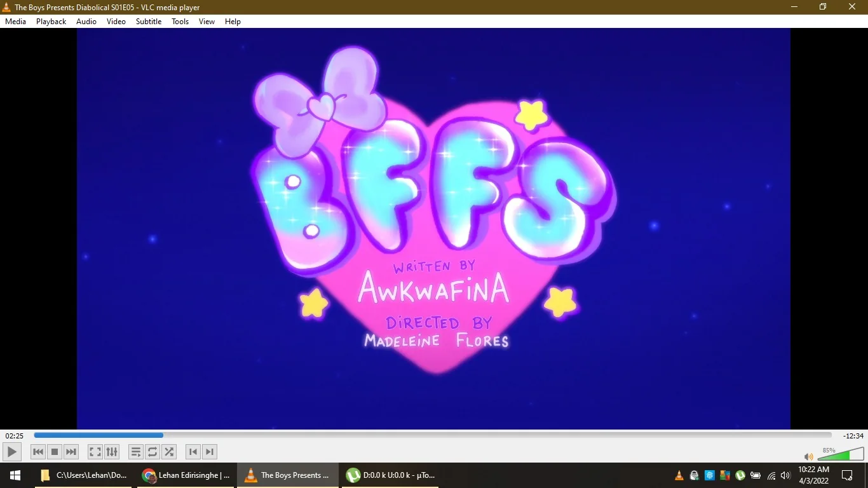The image size is (868, 488).
Task: Toggle fullscreen video mode
Action: tap(95, 452)
